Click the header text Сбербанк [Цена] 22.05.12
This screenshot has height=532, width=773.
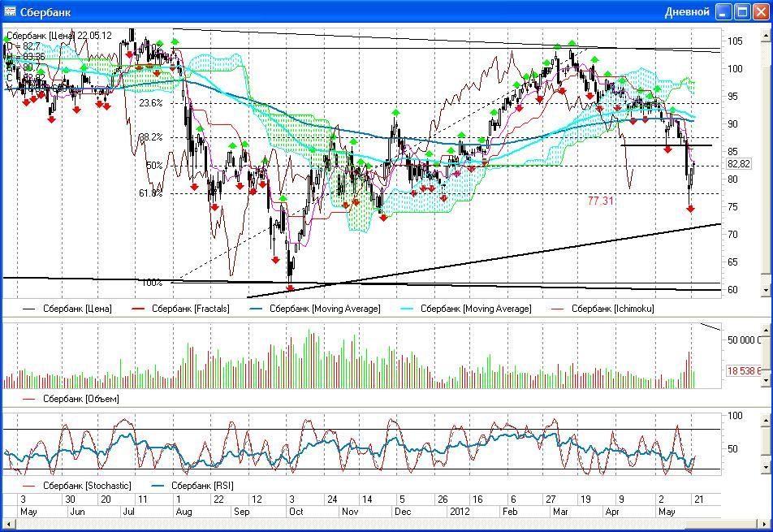[x=59, y=36]
